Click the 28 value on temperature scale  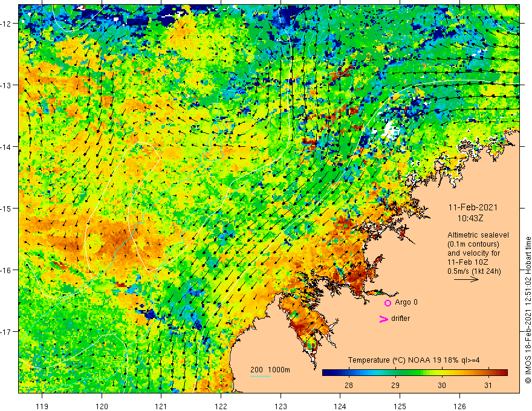(x=348, y=385)
